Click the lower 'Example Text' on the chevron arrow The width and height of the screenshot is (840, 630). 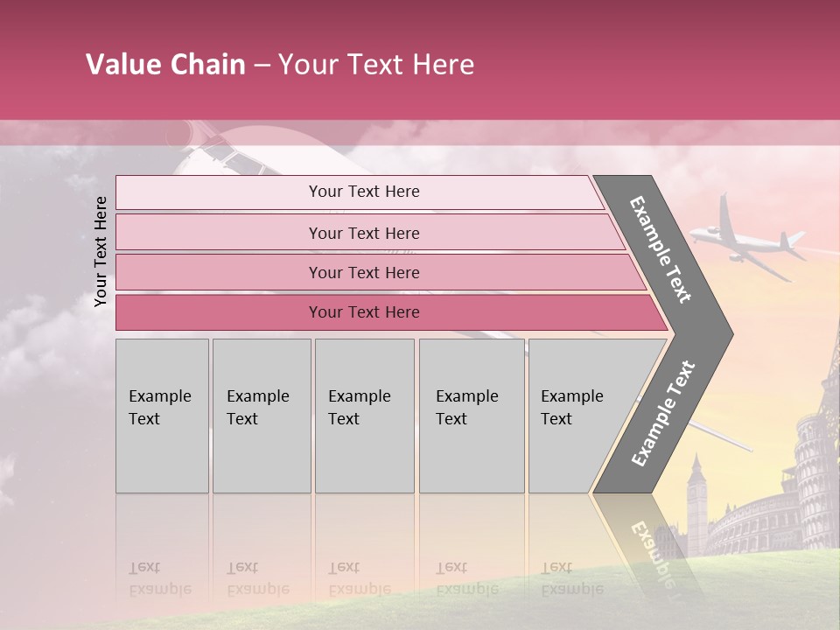[x=663, y=413]
